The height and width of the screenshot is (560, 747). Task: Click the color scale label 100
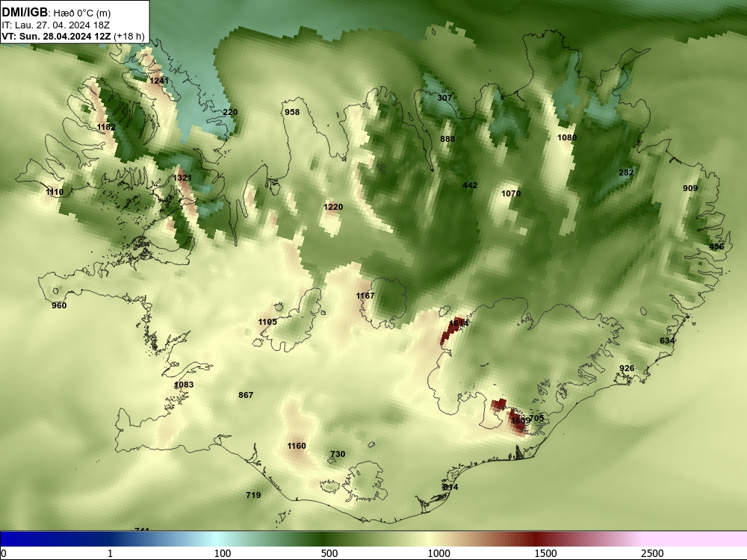223,553
